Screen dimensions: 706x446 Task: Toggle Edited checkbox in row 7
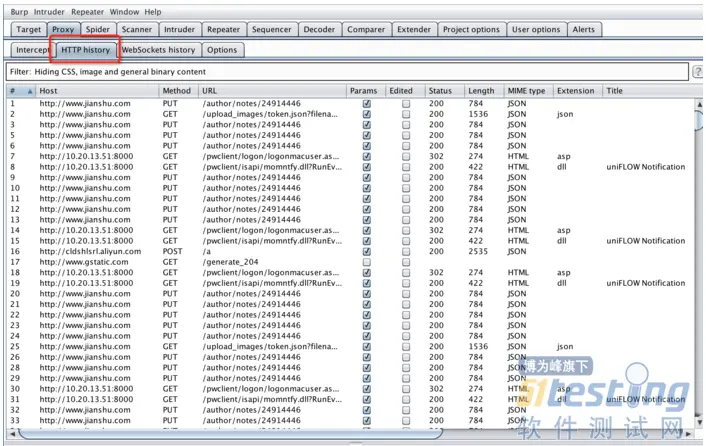pos(406,156)
